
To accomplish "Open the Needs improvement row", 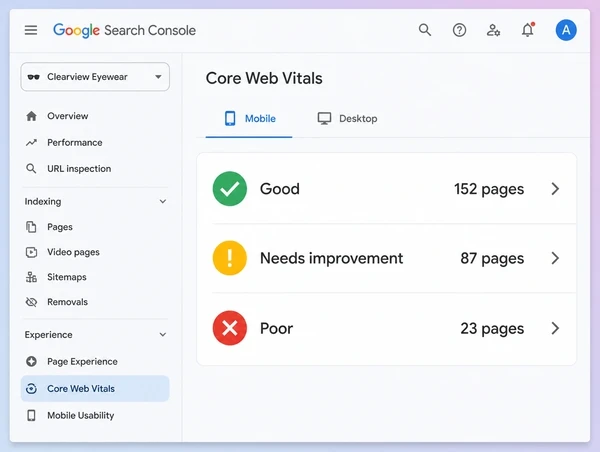I will pos(386,258).
